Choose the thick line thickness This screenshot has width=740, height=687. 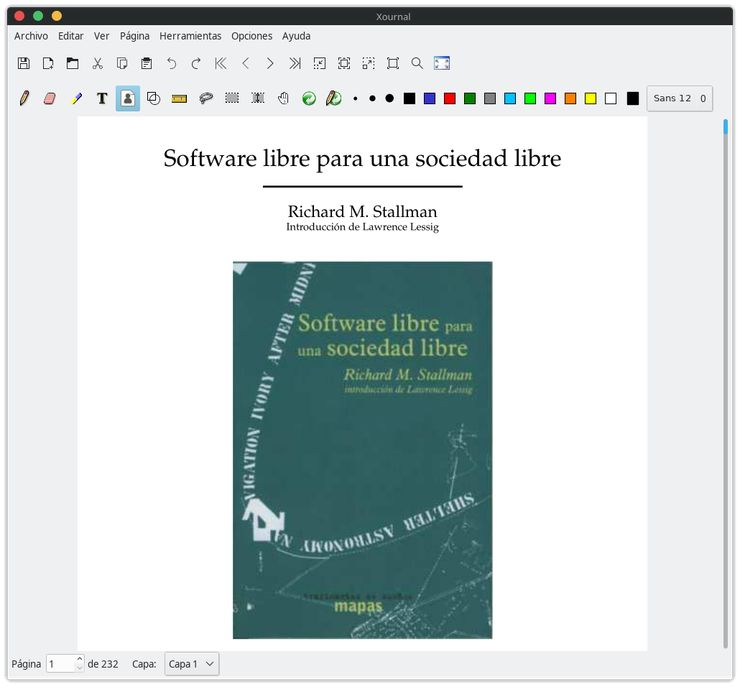tap(389, 98)
